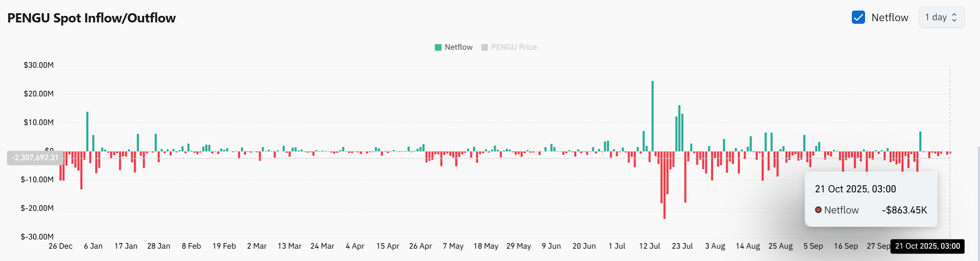The image size is (980, 261).
Task: Click the 26 Dec date on x-axis
Action: click(x=60, y=246)
